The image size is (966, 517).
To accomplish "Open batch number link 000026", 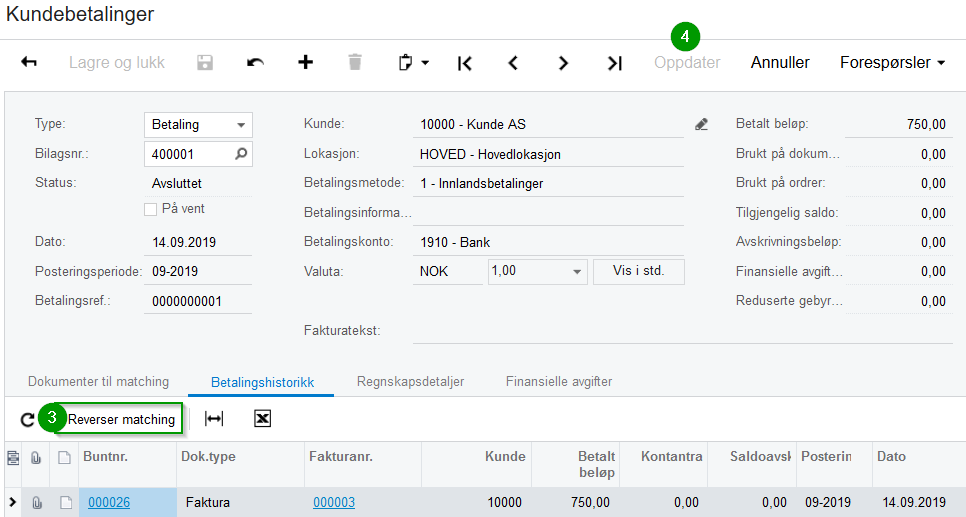I will [x=109, y=502].
